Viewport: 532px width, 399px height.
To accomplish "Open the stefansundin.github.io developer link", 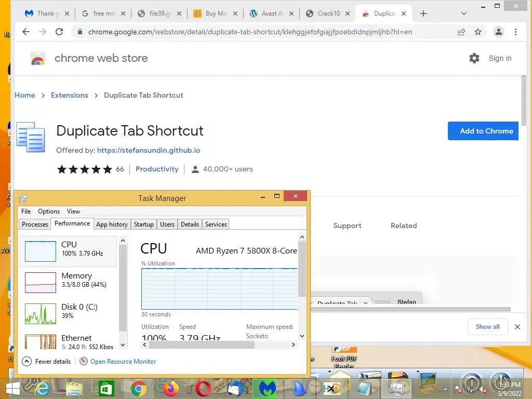I will pos(149,150).
